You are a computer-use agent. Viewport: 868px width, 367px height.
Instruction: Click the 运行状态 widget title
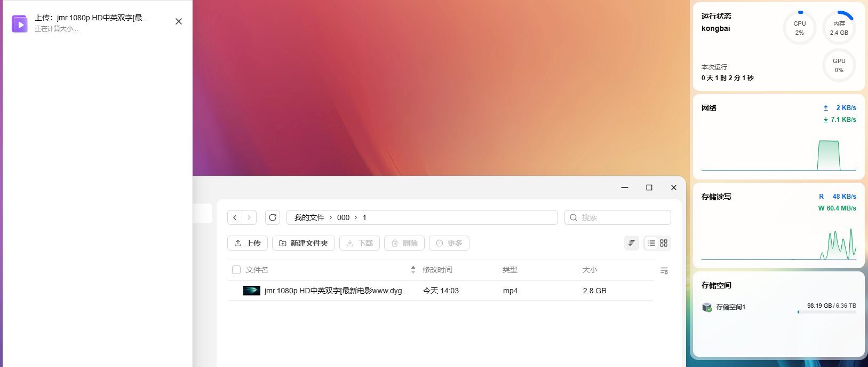tap(716, 16)
